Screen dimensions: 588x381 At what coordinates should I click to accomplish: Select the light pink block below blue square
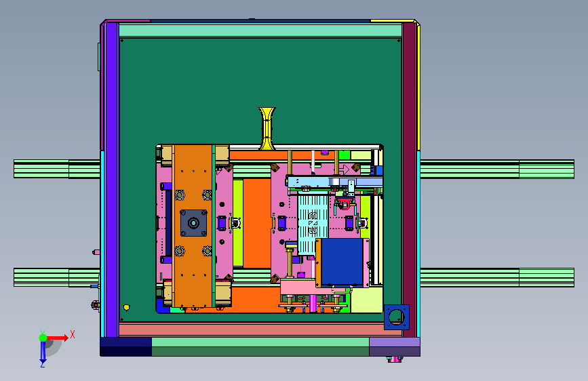(299, 287)
